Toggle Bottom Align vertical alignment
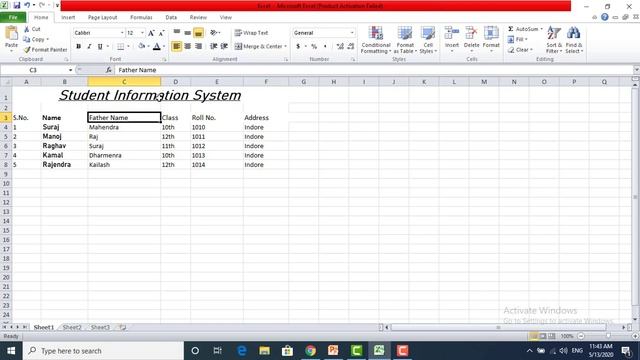 pyautogui.click(x=198, y=33)
